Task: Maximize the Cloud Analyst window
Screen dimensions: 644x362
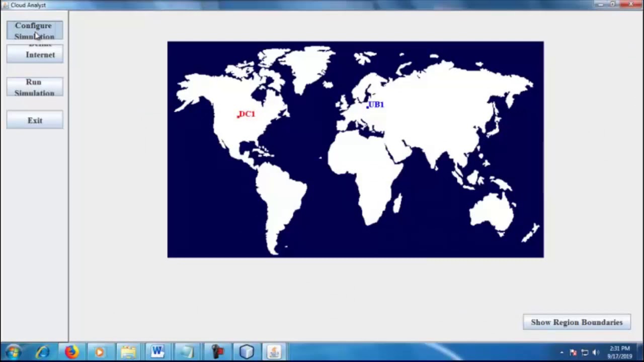Action: pos(613,4)
